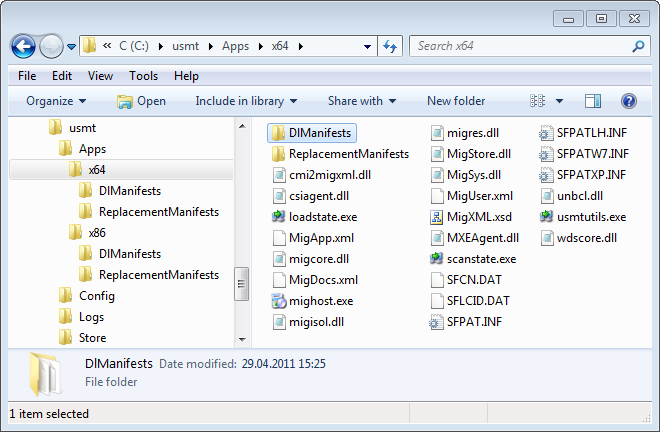Open the Help menu
This screenshot has width=660, height=432.
click(x=186, y=76)
